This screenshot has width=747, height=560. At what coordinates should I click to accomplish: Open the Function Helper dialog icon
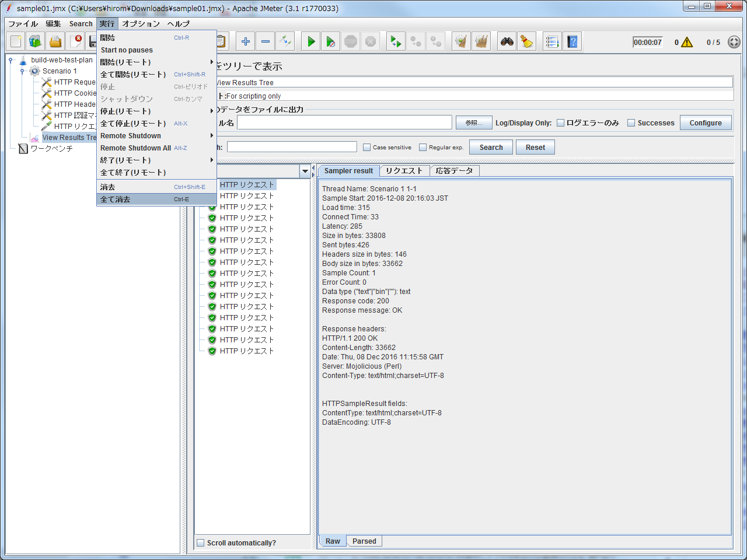(553, 41)
